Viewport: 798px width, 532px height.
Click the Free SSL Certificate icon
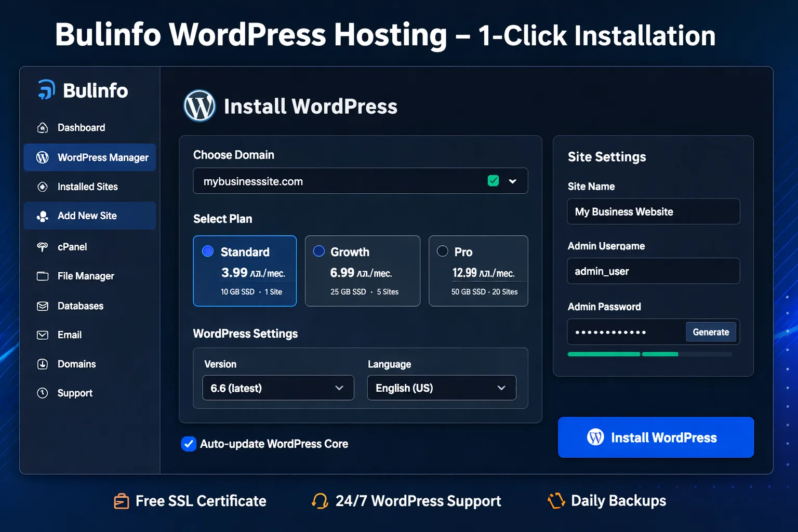pos(121,501)
